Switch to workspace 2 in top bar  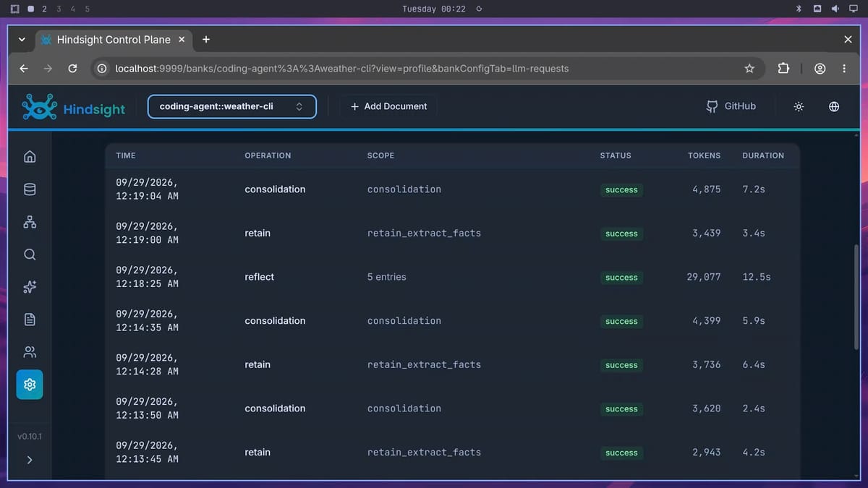44,9
